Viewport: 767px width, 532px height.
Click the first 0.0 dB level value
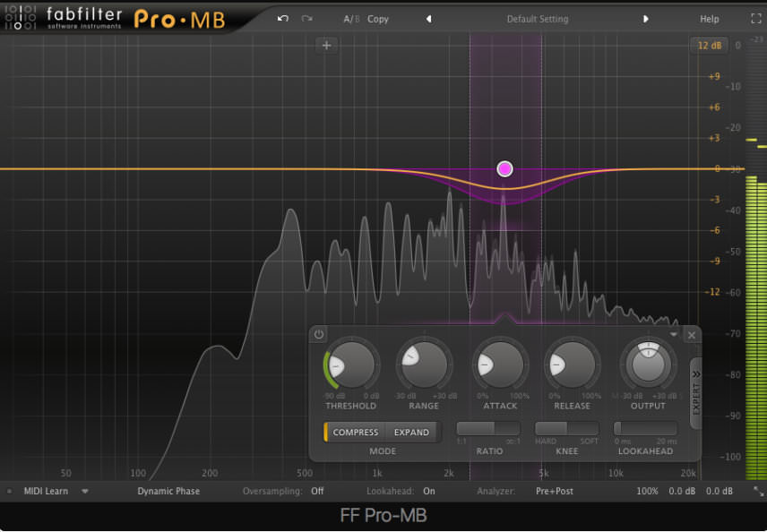(682, 491)
